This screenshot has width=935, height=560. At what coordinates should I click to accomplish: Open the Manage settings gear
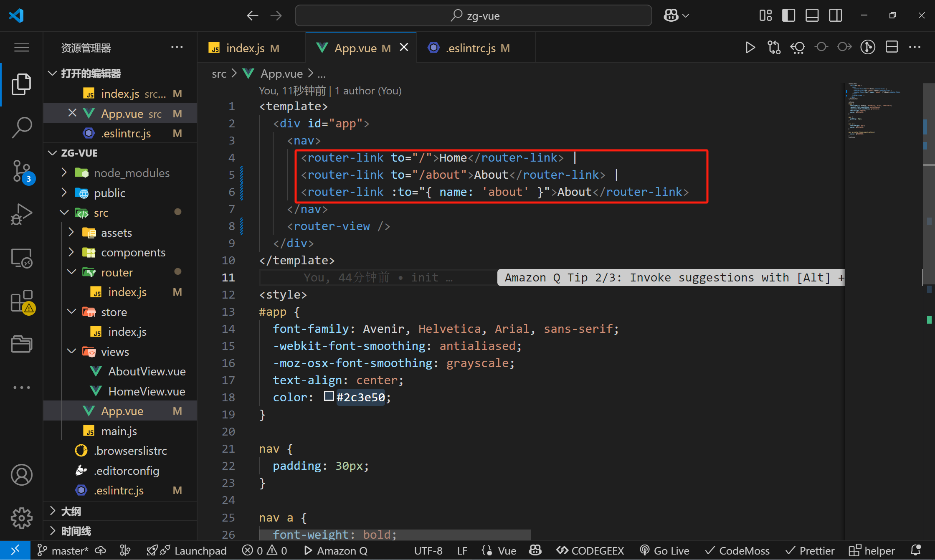(21, 518)
